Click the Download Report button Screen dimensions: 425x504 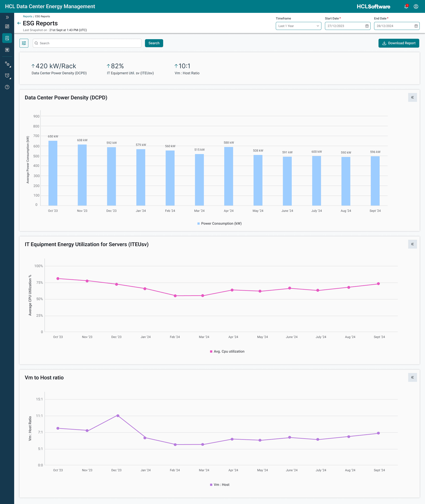click(399, 43)
